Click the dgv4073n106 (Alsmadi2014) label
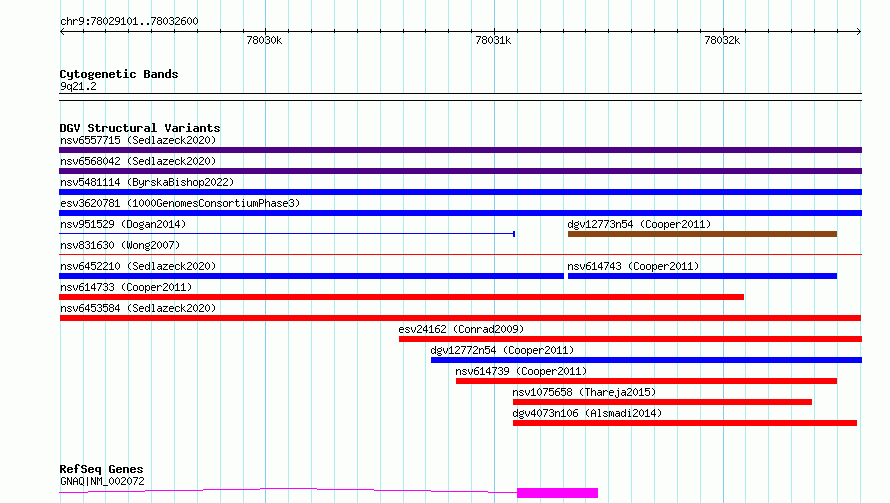 (587, 413)
